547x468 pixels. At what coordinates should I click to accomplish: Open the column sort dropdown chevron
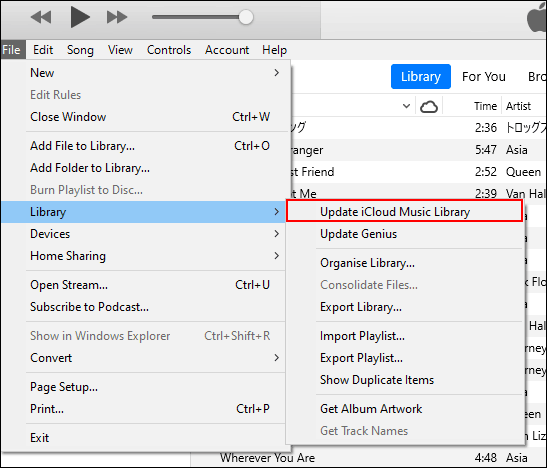coord(406,106)
